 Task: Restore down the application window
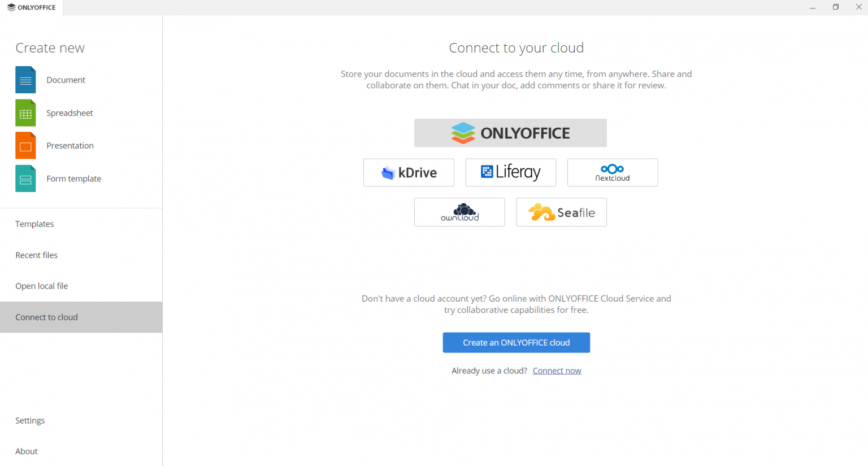pos(835,7)
